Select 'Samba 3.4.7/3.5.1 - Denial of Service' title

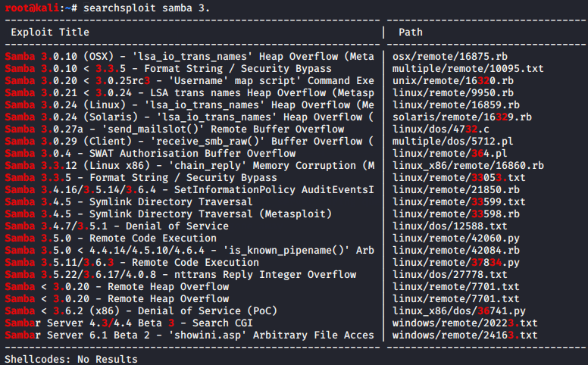pyautogui.click(x=117, y=226)
